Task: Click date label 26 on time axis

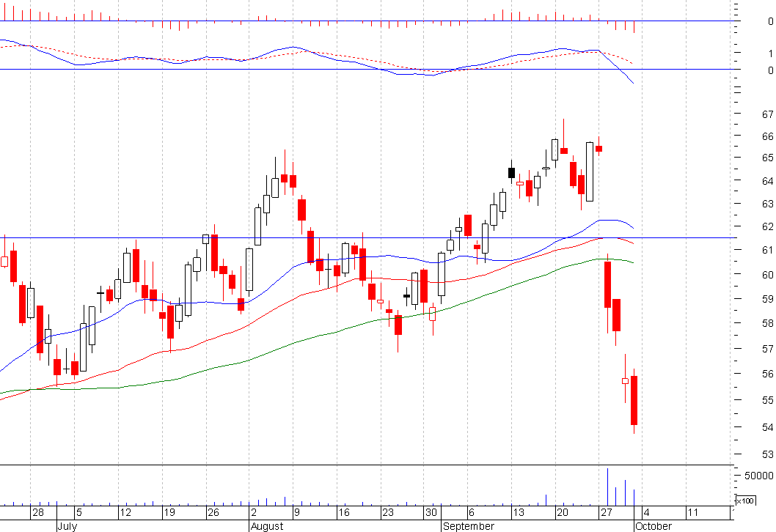Action: click(213, 512)
